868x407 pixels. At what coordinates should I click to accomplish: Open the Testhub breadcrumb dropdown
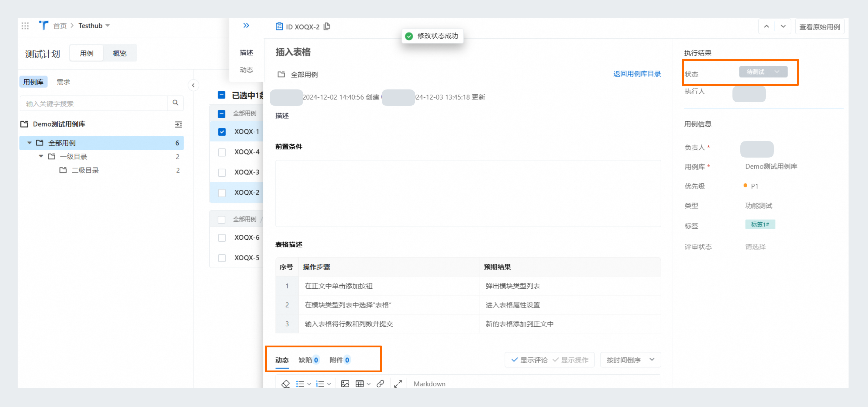click(x=108, y=26)
